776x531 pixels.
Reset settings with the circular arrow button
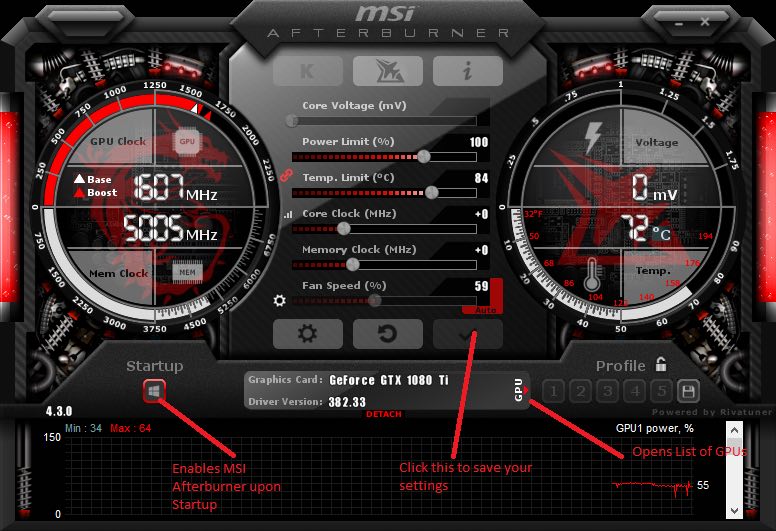(x=388, y=334)
